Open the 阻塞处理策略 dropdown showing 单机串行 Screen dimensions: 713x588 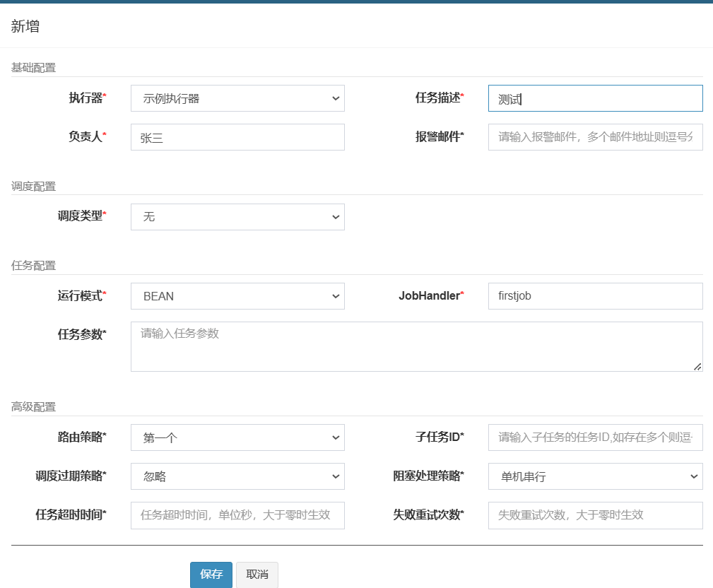(x=595, y=476)
